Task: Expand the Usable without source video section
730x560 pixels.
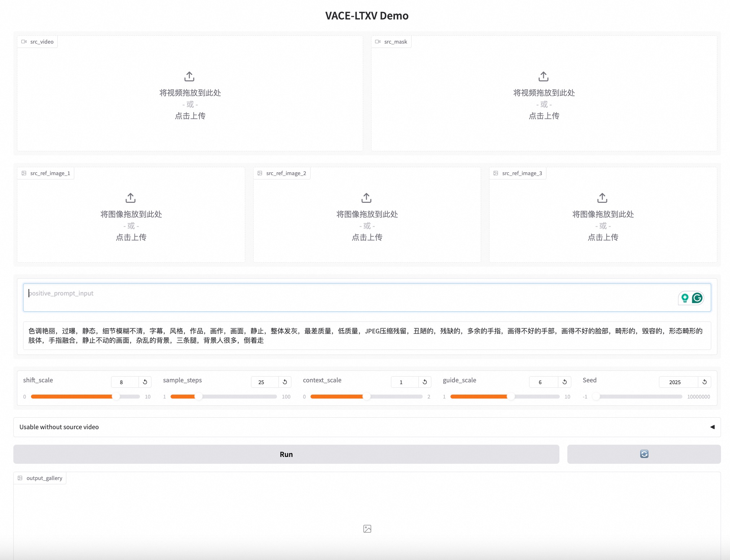Action: click(x=59, y=427)
